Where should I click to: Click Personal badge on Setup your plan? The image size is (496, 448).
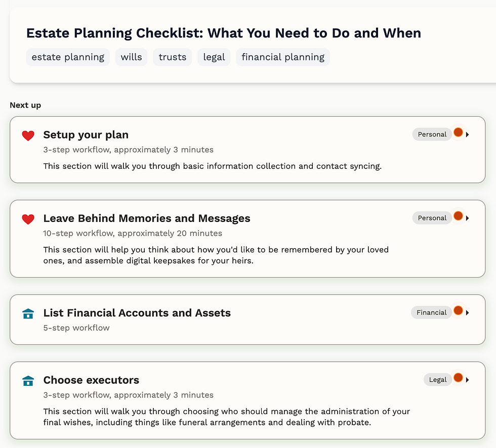tap(432, 135)
